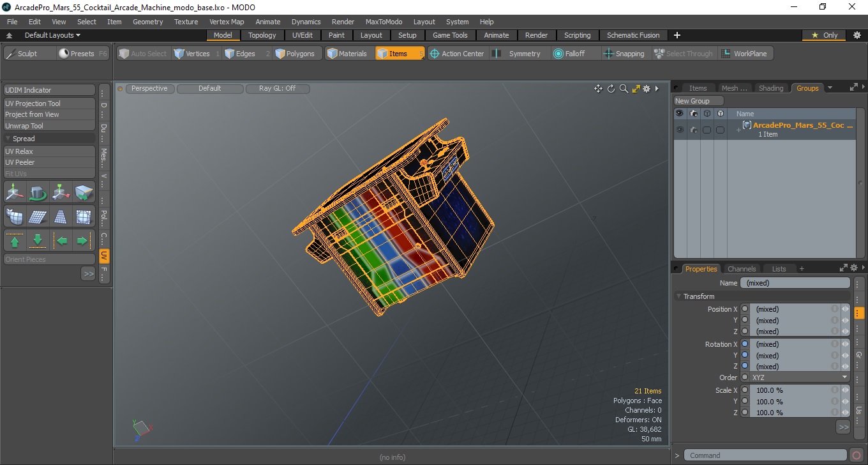Open the WorkPlane options
Viewport: 868px width, 465px height.
(745, 54)
